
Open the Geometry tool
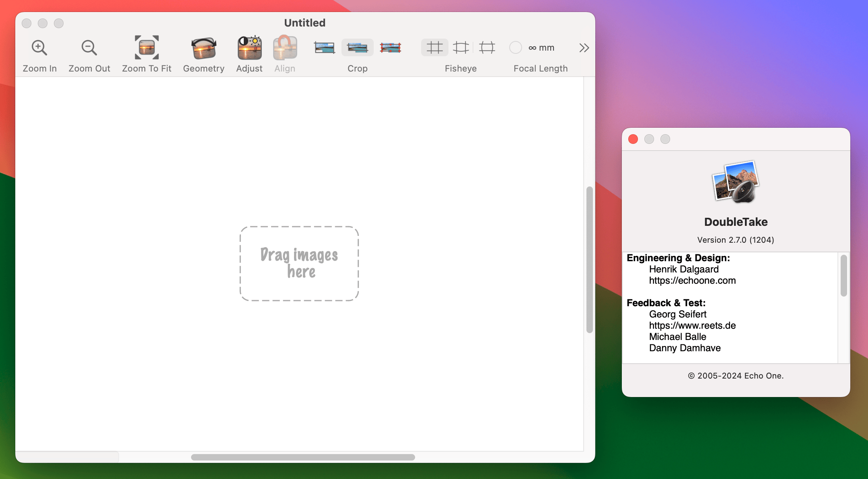tap(204, 48)
